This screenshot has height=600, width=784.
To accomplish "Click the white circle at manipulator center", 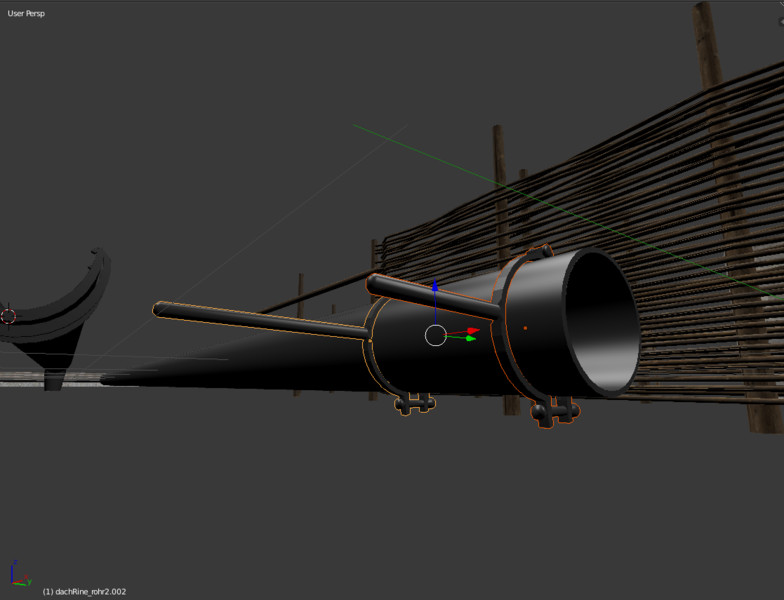I will click(435, 335).
